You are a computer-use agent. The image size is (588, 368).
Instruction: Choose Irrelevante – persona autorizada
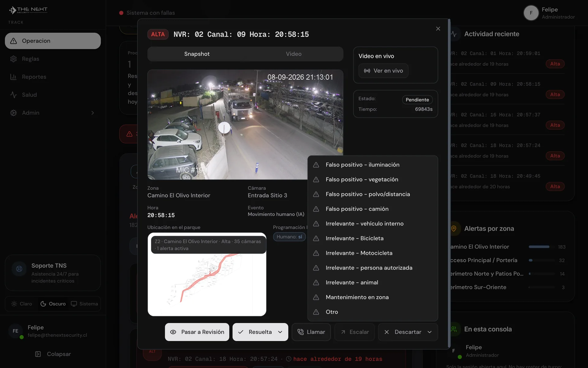[373, 268]
